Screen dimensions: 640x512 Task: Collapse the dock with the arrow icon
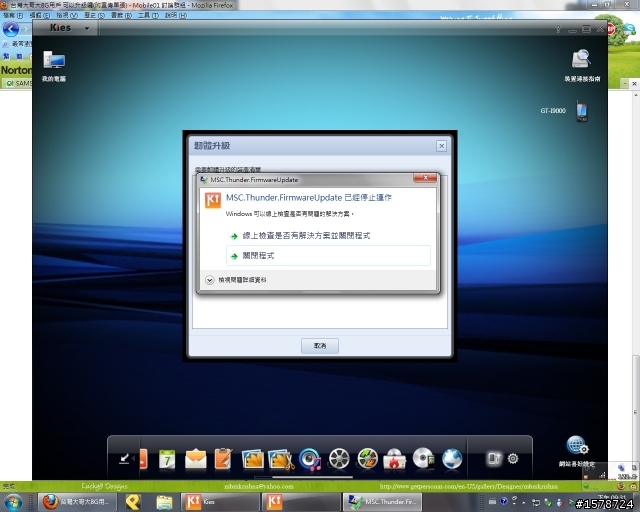point(125,459)
